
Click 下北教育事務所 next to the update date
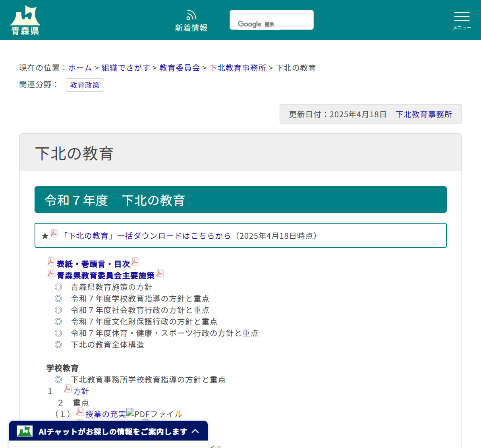424,114
